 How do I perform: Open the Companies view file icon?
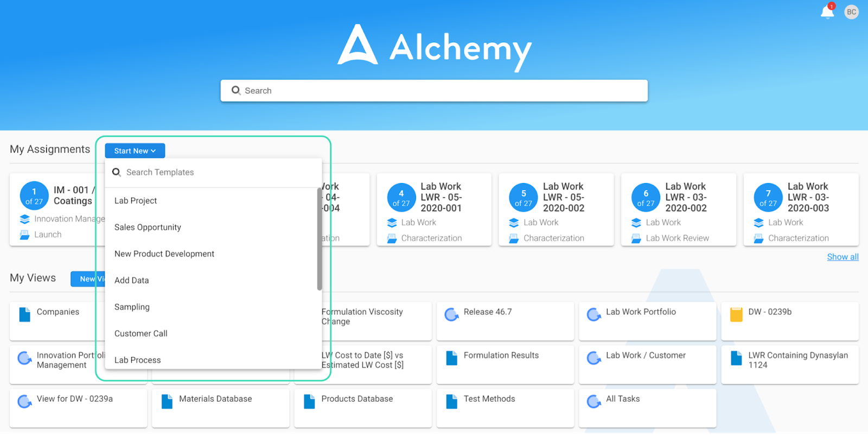[25, 315]
